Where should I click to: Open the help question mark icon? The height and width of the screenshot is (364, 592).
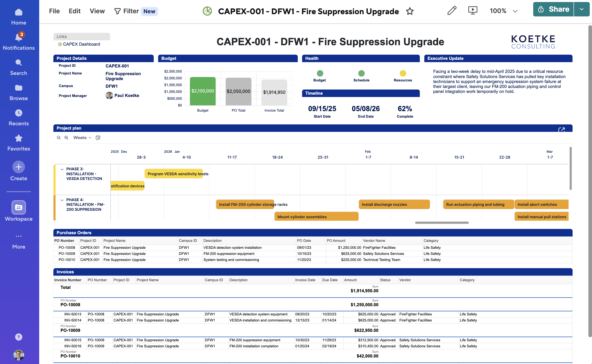[18, 337]
